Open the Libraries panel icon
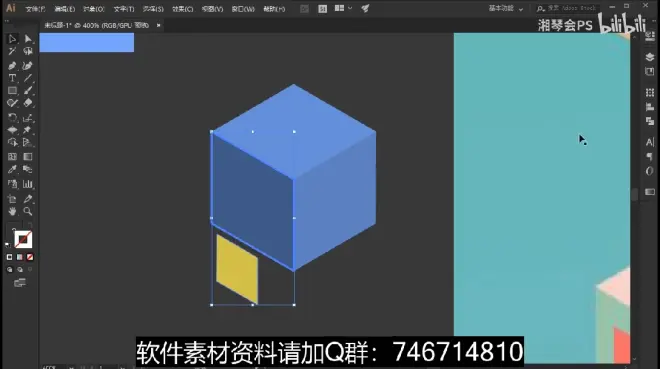 [x=650, y=72]
